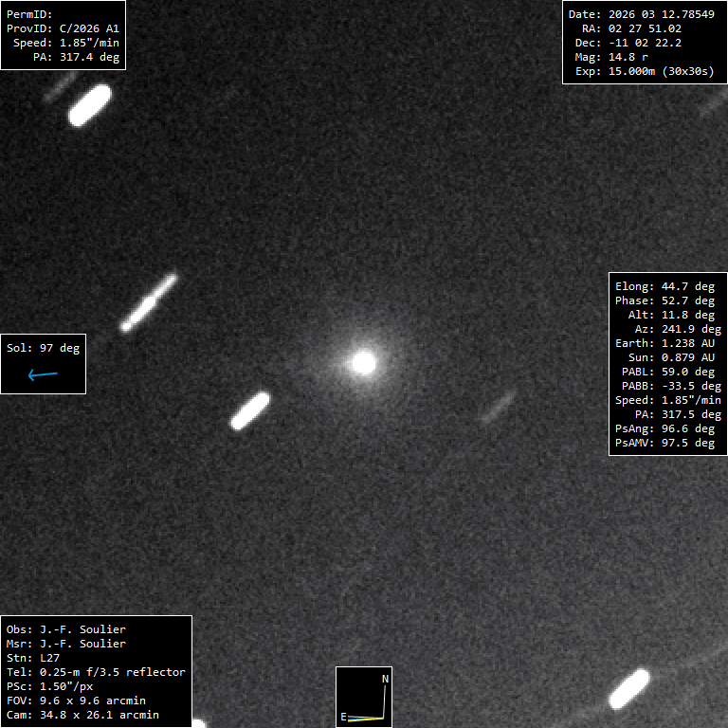
Task: Select the star trail just below-left of comet
Action: pos(250,410)
